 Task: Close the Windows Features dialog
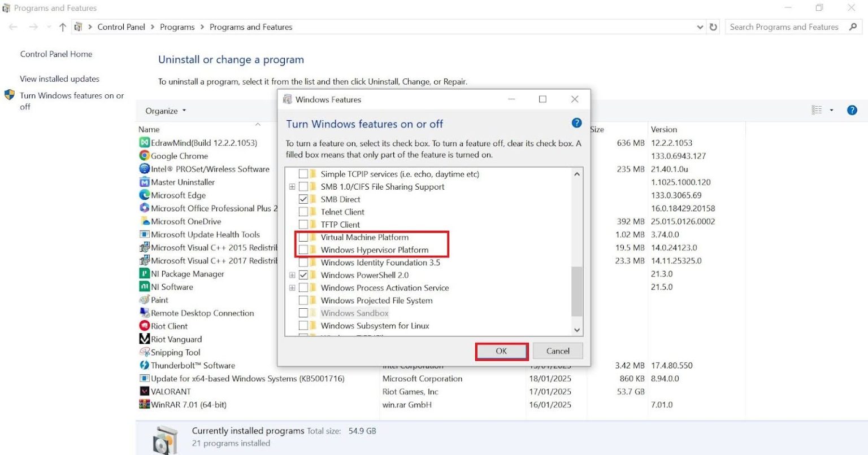pyautogui.click(x=575, y=99)
